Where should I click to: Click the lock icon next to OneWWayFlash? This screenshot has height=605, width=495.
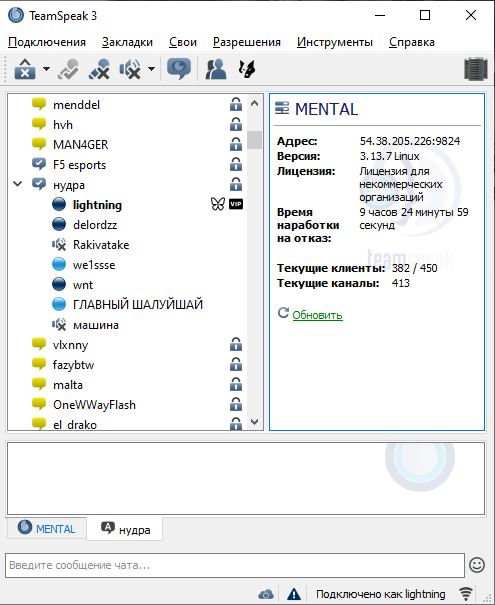236,404
